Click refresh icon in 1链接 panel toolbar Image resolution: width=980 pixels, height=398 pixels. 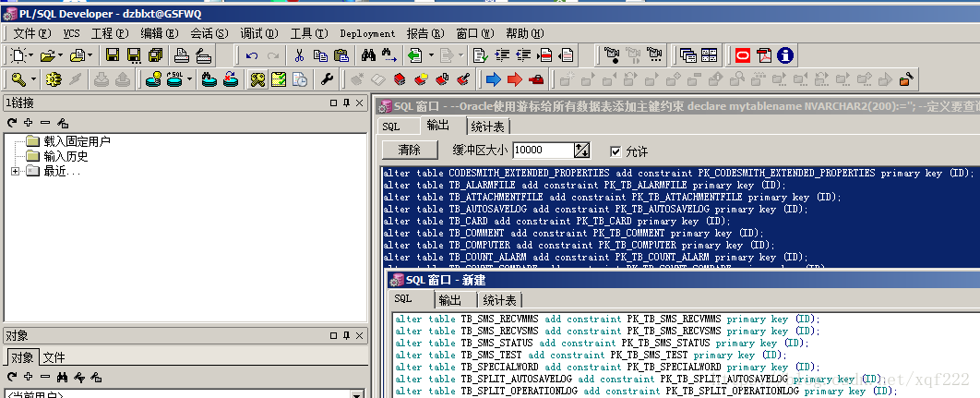pos(12,123)
